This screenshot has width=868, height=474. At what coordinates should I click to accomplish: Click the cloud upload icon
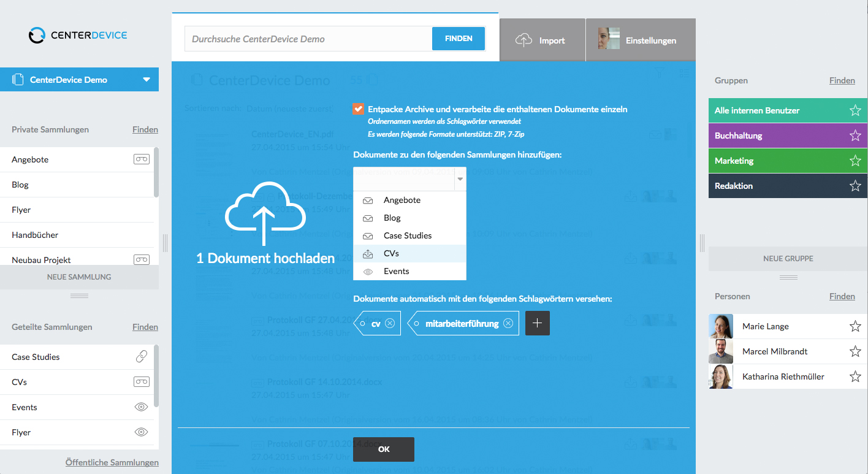click(265, 214)
